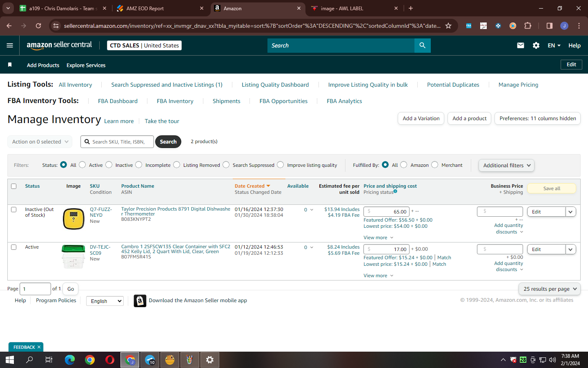Open the hamburger navigation menu
Image resolution: width=588 pixels, height=368 pixels.
[x=10, y=45]
